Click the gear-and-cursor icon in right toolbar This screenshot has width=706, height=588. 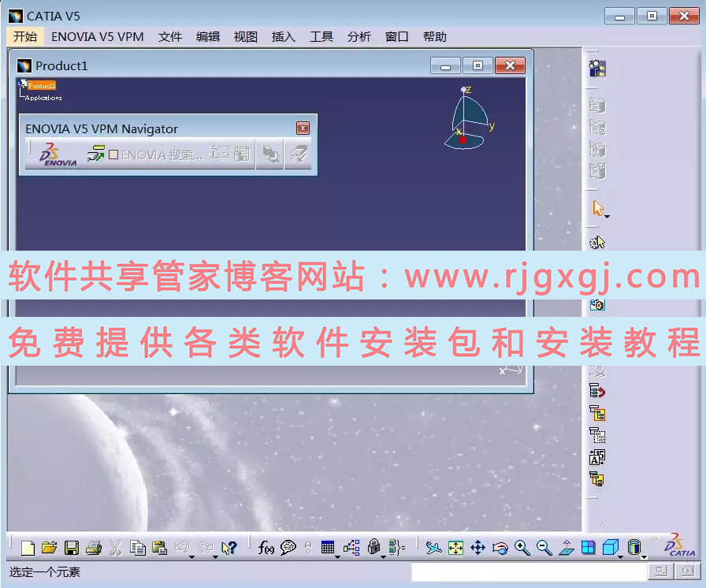click(597, 243)
